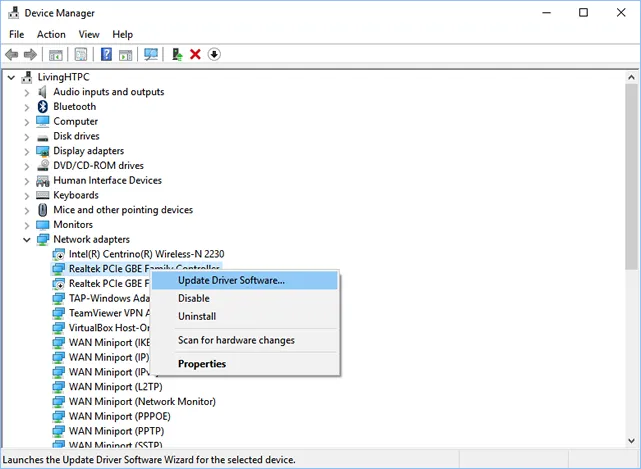The height and width of the screenshot is (469, 641).
Task: Choose Disable in the context menu
Action: click(245, 298)
